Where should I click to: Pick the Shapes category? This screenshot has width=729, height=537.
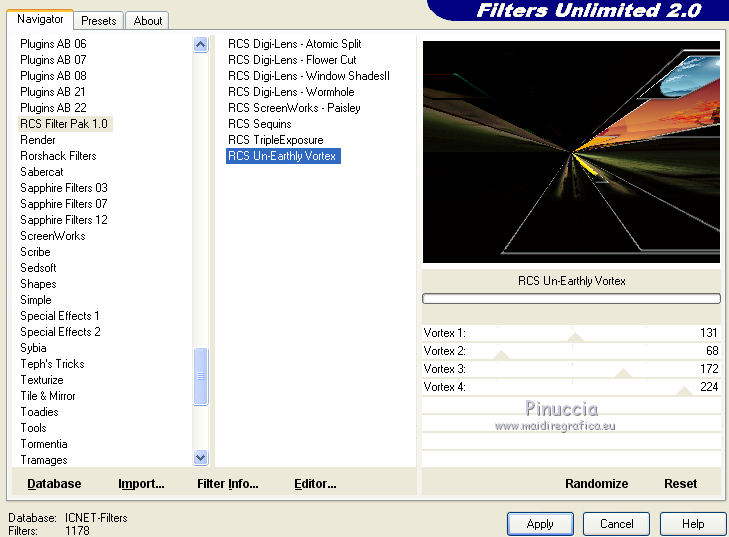(38, 284)
